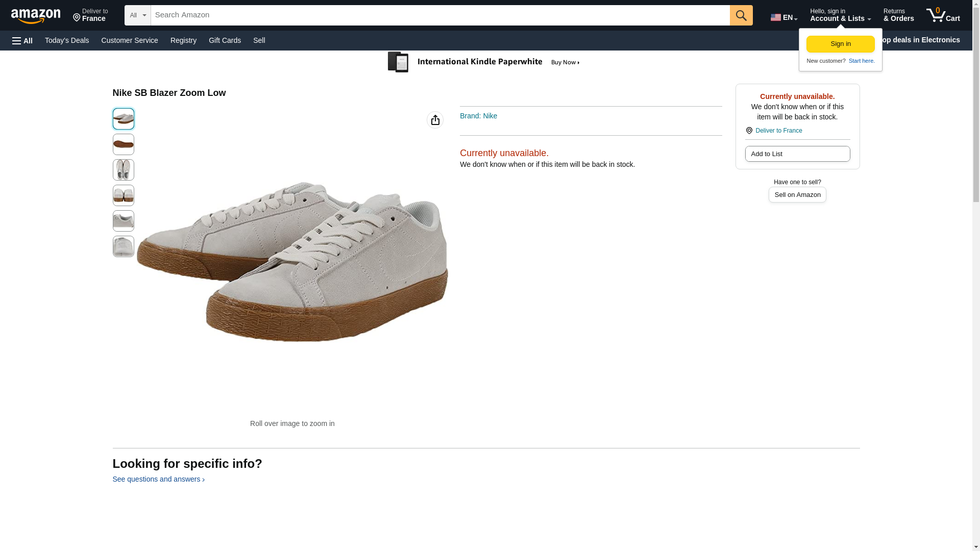Click the yellow Sign in button
Viewport: 980px width, 551px height.
pos(840,44)
